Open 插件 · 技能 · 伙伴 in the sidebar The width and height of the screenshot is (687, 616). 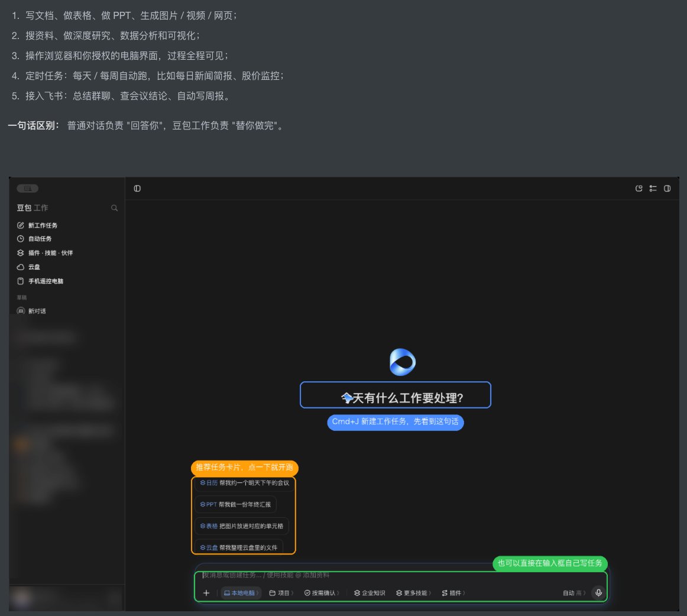tap(45, 253)
